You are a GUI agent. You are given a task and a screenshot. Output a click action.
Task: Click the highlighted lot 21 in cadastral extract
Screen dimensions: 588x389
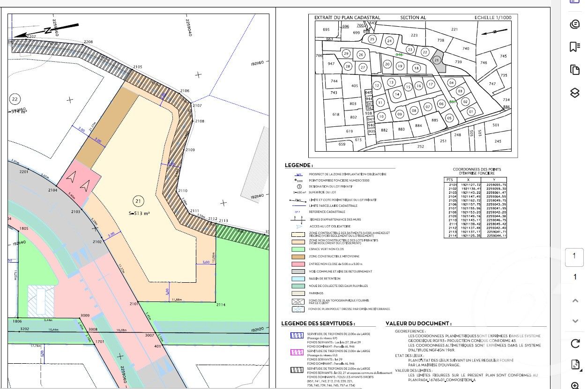pos(437,60)
